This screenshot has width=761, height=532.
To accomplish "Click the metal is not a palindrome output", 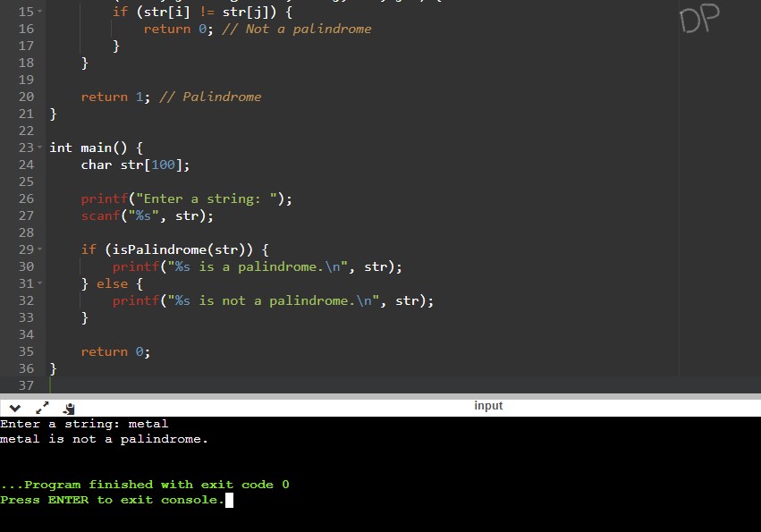I will click(x=105, y=438).
